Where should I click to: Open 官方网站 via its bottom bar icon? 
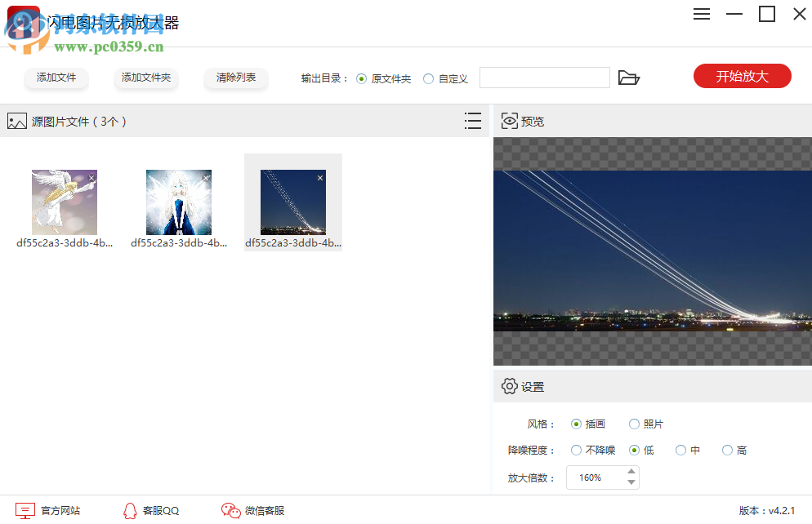[26, 510]
